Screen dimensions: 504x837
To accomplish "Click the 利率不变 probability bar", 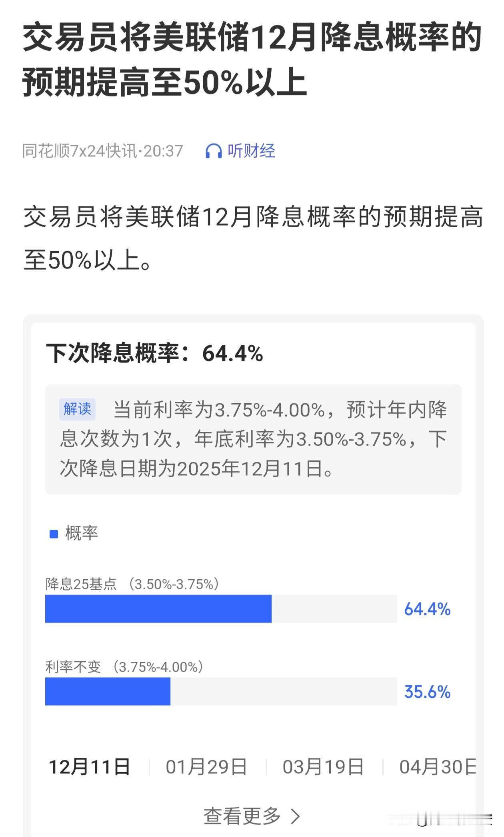I will point(108,693).
